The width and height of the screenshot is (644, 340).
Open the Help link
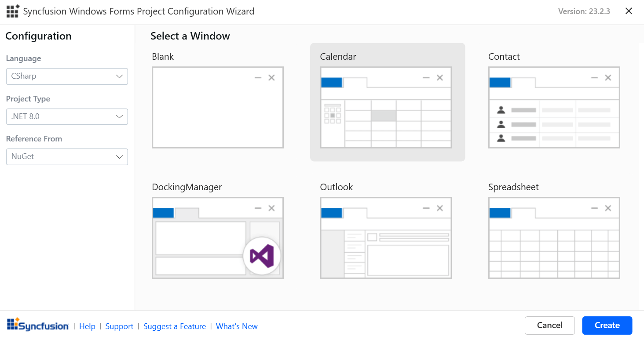tap(87, 326)
